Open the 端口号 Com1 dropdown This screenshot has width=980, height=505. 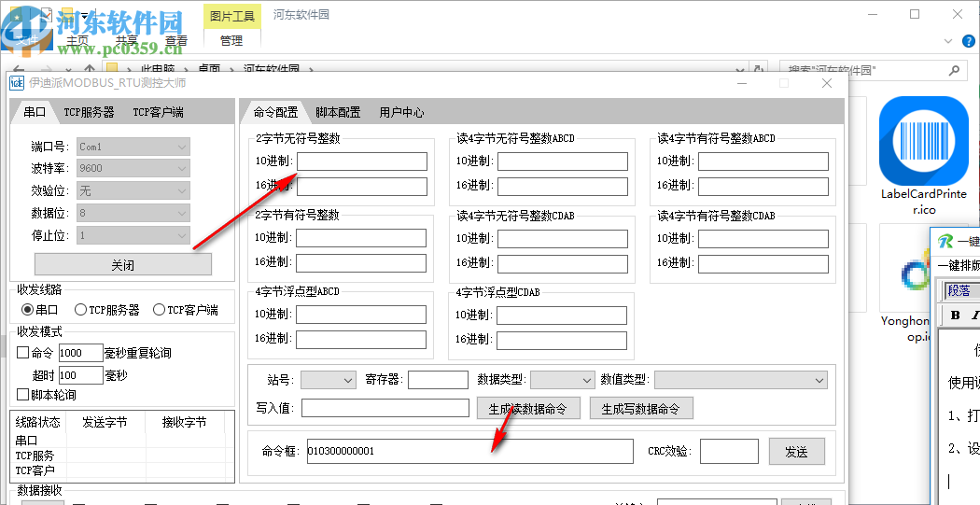point(133,147)
